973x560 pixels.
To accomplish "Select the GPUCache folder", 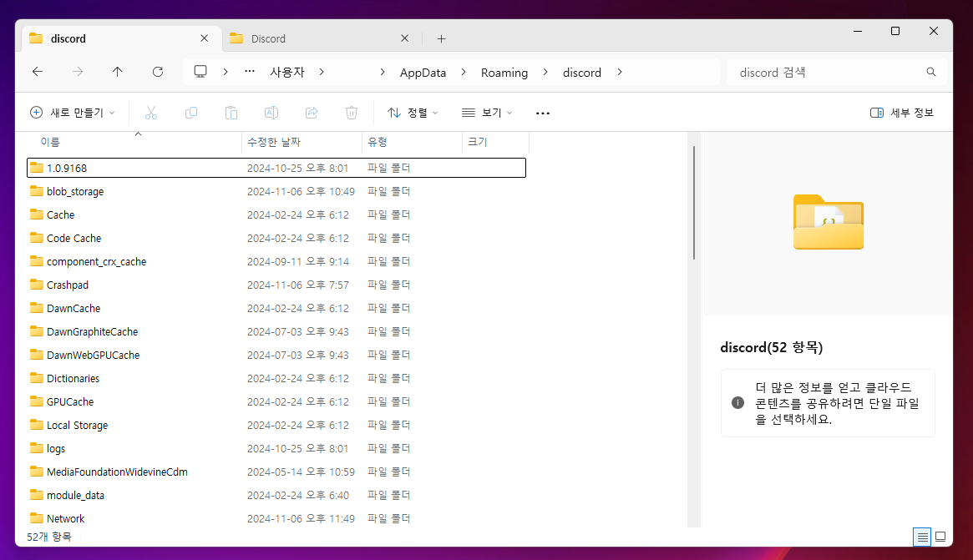I will [276, 402].
